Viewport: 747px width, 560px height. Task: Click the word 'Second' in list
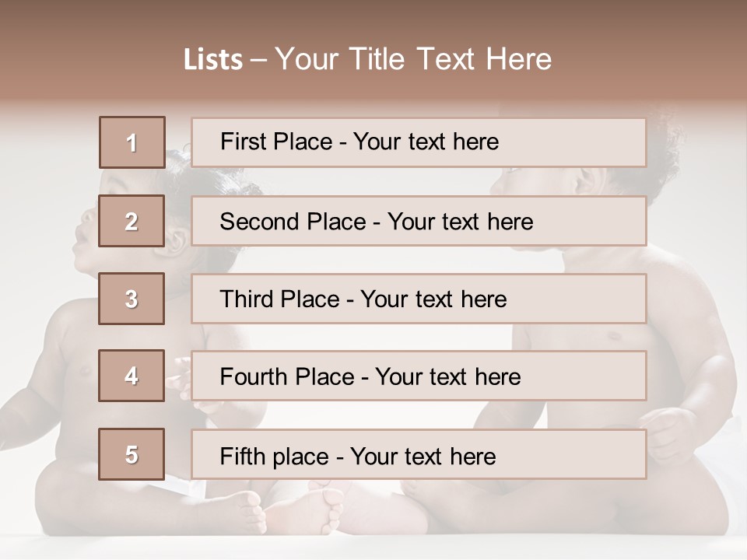click(260, 222)
